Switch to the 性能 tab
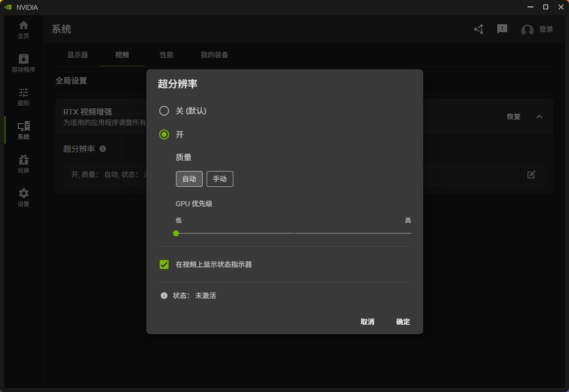This screenshot has height=392, width=569. pos(167,55)
